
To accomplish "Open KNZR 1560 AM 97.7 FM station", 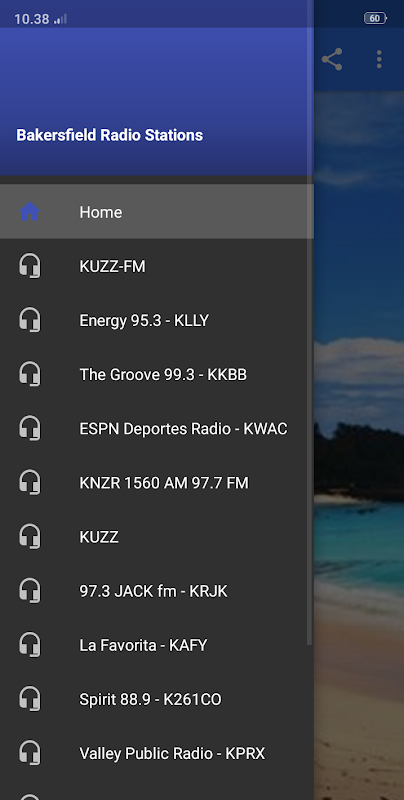I will pyautogui.click(x=157, y=482).
